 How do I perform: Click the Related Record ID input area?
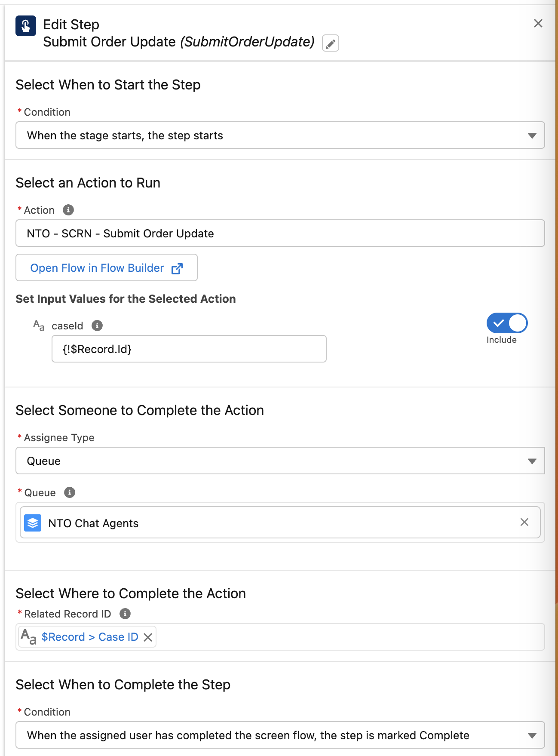tap(280, 637)
